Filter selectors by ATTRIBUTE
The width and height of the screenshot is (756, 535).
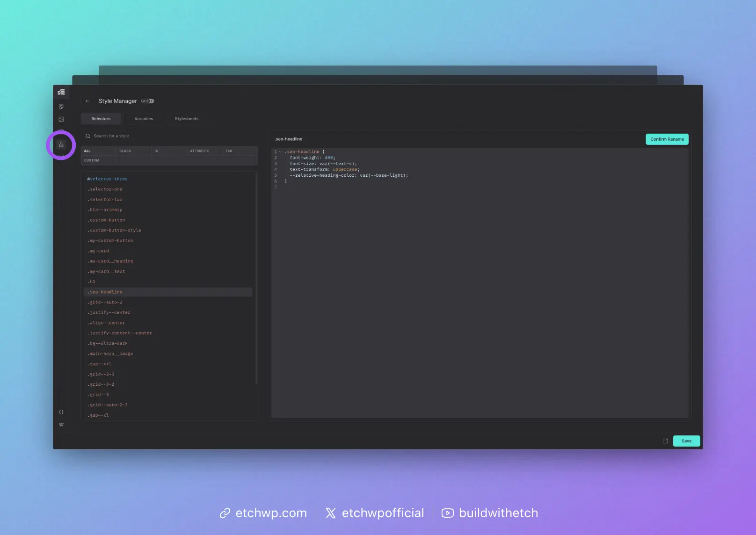tap(200, 151)
